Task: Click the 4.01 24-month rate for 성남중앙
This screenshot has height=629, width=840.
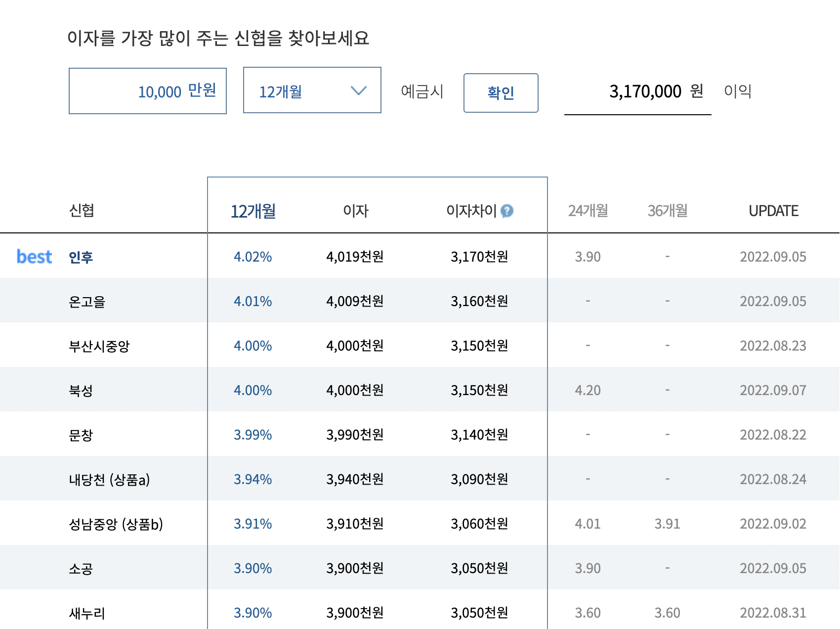Action: point(588,524)
